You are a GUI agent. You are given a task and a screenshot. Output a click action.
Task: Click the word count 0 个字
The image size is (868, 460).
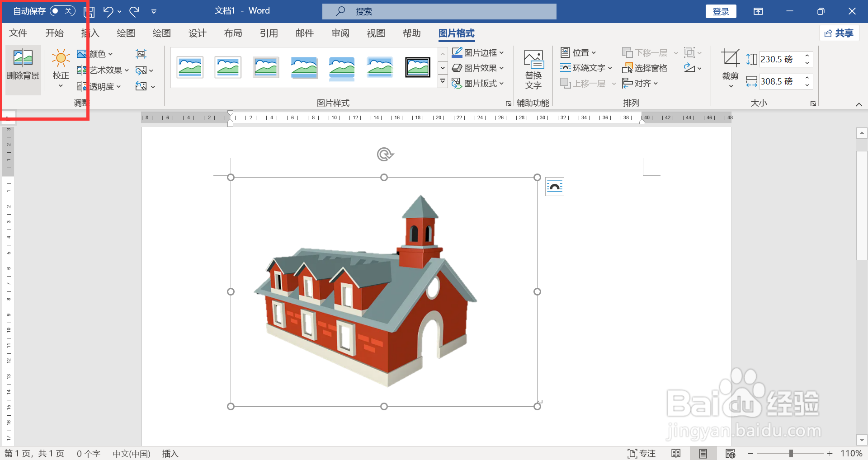tap(88, 453)
